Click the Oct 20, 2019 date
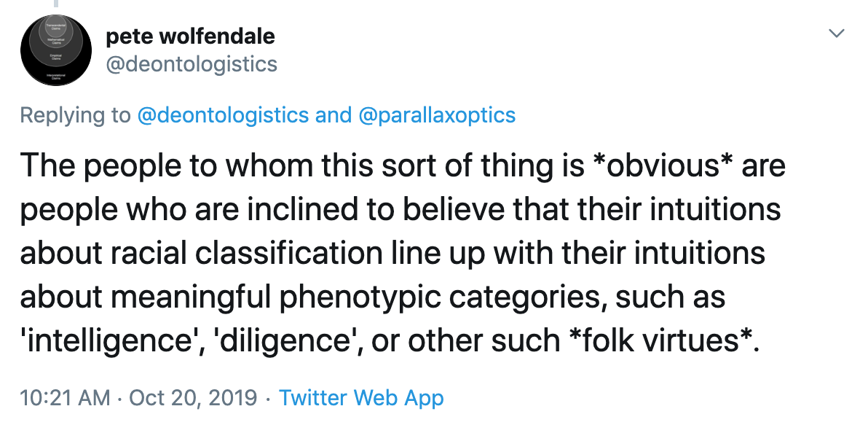The height and width of the screenshot is (433, 868). click(x=194, y=398)
